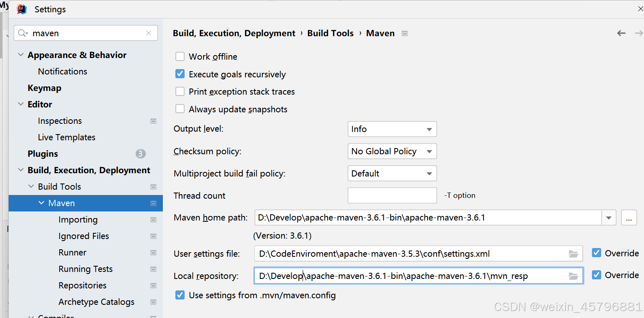The width and height of the screenshot is (644, 318).
Task: Click the IntelliJ logo in the Settings title
Action: [22, 9]
